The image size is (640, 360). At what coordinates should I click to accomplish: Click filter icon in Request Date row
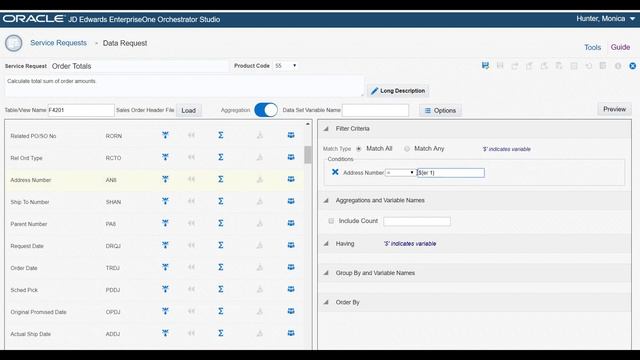(165, 245)
